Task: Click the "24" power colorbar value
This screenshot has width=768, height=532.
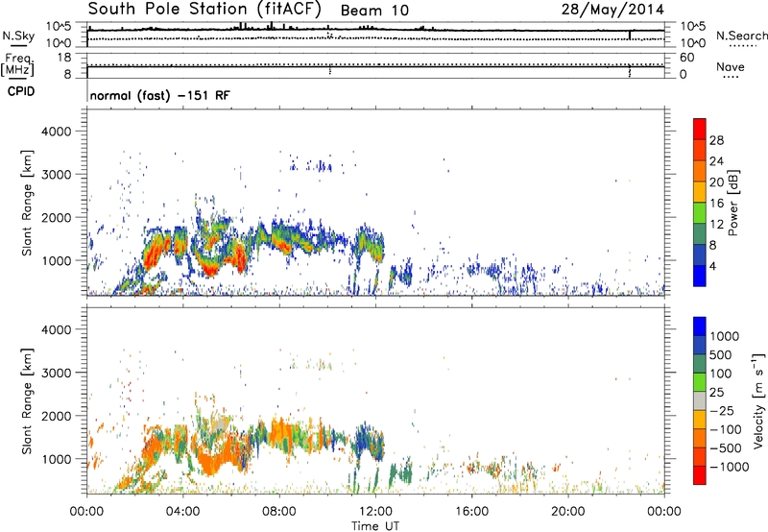Action: point(716,161)
